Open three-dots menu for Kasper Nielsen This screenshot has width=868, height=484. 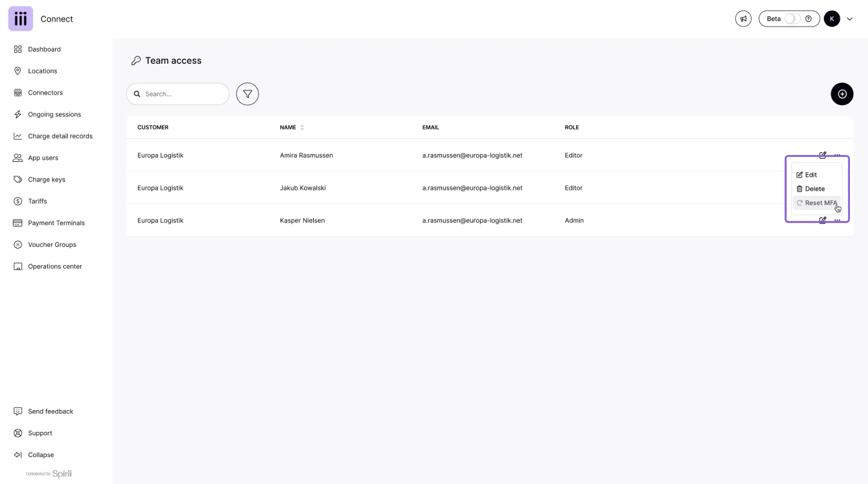[837, 221]
